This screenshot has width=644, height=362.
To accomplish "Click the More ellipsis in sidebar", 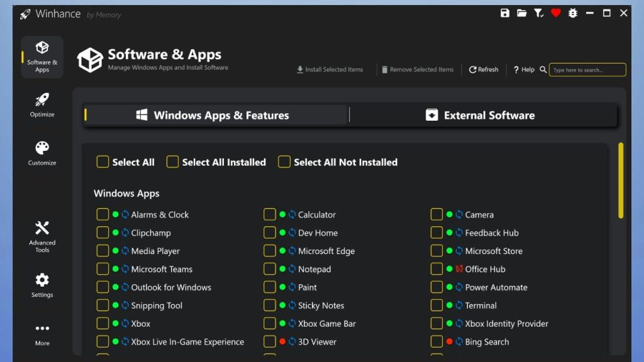I will coord(42,334).
